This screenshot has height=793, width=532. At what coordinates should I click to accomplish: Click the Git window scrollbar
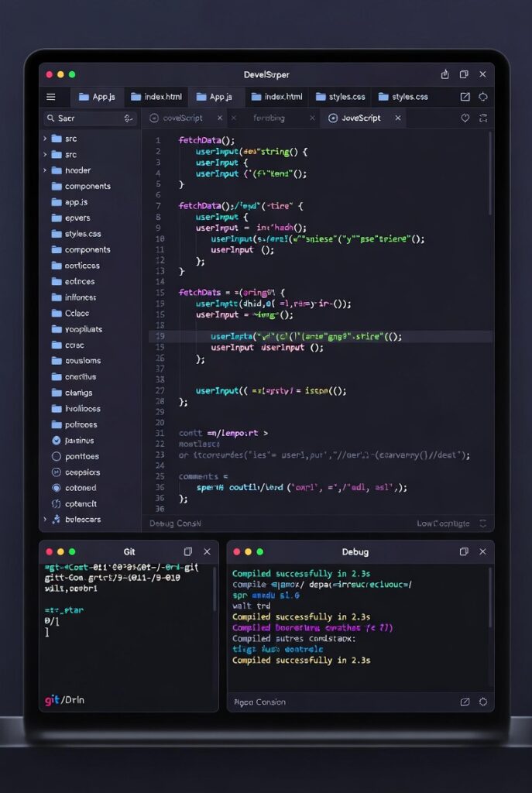[x=215, y=589]
